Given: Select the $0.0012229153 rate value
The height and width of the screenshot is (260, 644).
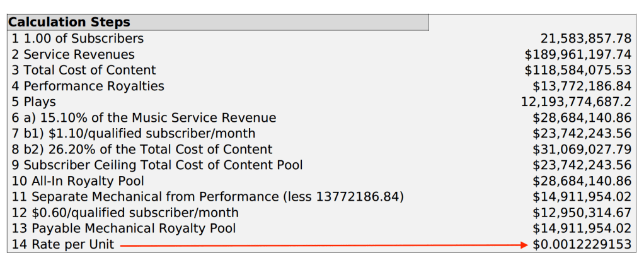Looking at the screenshot, I should coord(582,244).
